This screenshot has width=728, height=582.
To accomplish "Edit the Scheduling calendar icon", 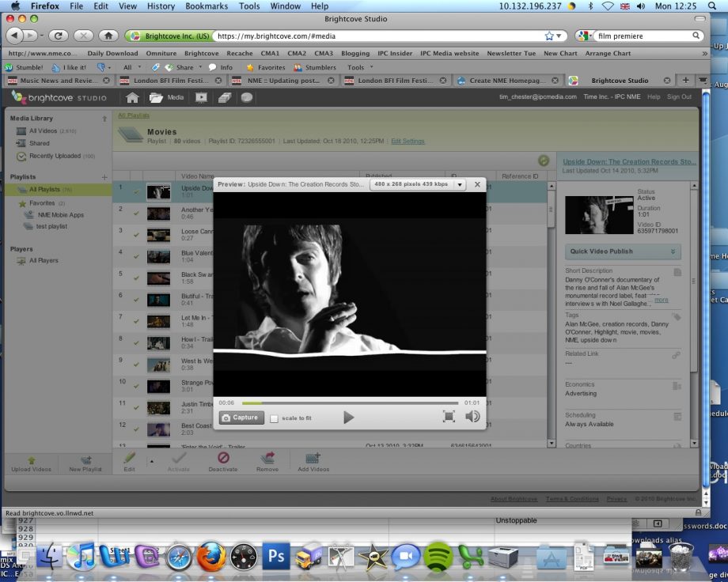I will click(x=677, y=417).
